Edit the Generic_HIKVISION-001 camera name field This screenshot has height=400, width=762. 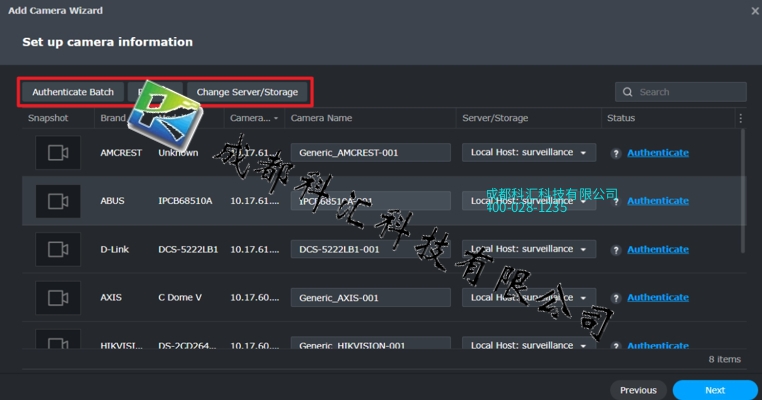tap(370, 343)
